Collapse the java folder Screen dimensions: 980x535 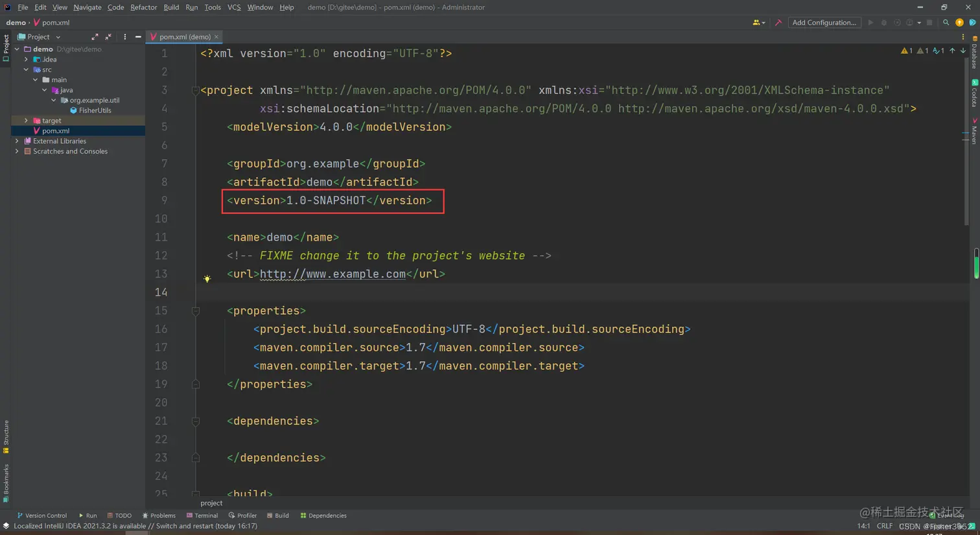pos(45,90)
